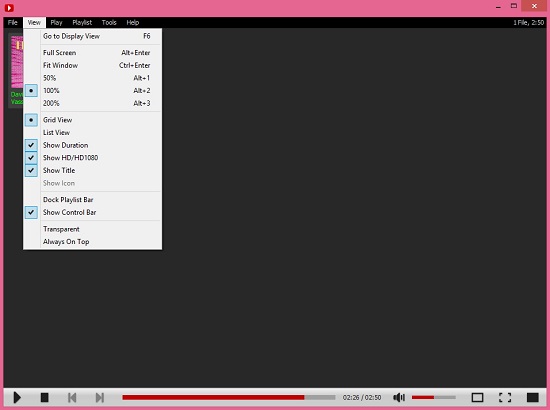Minimize the player window
Viewport: 550px width, 410px height.
(498, 6)
